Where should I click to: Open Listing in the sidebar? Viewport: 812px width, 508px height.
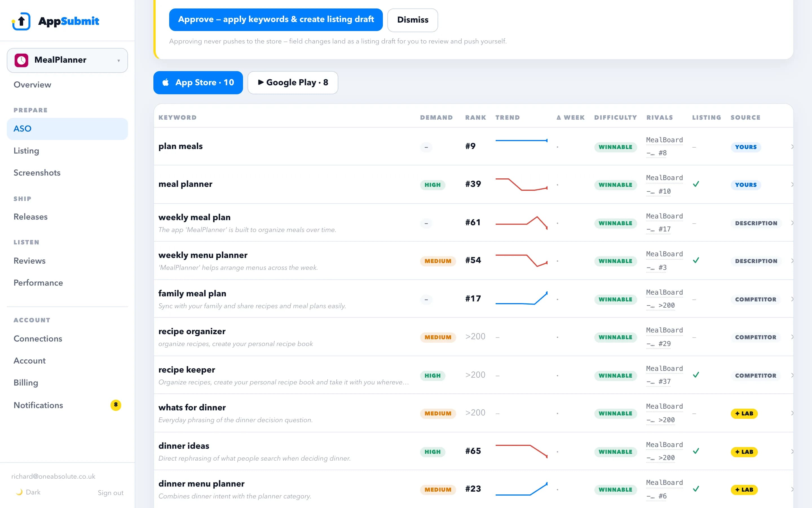pos(67,150)
